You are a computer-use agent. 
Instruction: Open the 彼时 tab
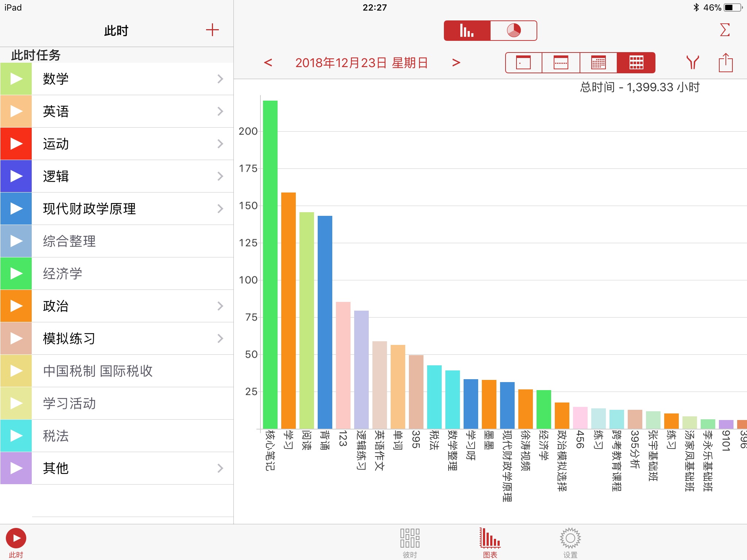(x=410, y=543)
